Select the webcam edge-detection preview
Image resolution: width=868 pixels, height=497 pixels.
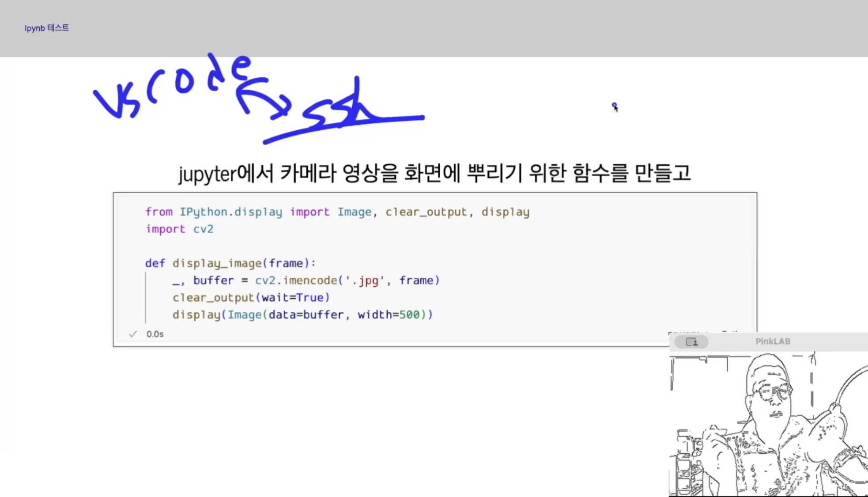768,424
